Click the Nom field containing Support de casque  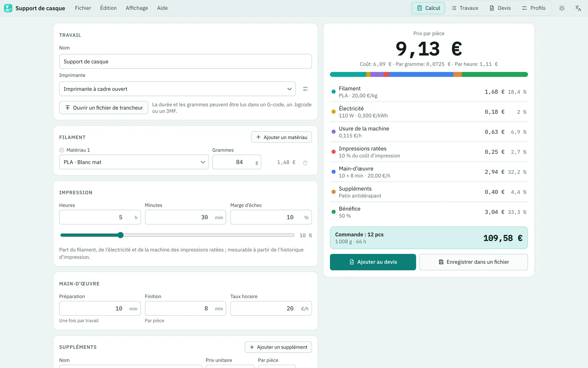pyautogui.click(x=186, y=61)
